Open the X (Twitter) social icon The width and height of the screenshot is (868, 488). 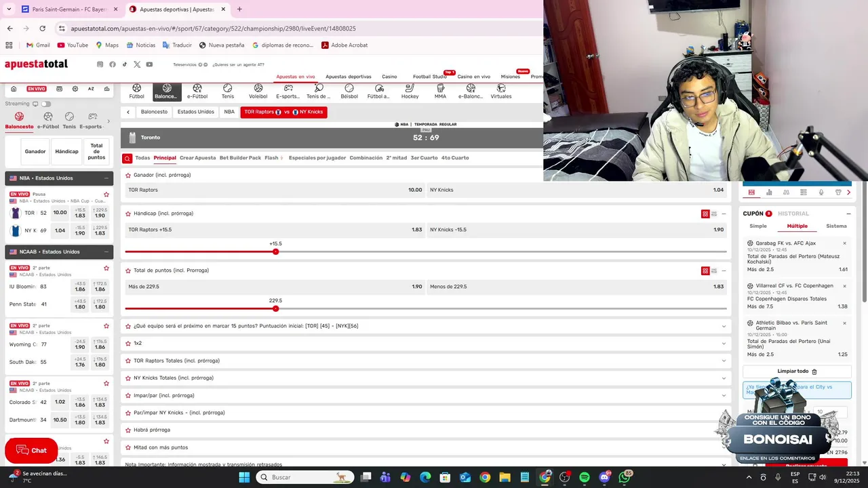click(x=137, y=64)
